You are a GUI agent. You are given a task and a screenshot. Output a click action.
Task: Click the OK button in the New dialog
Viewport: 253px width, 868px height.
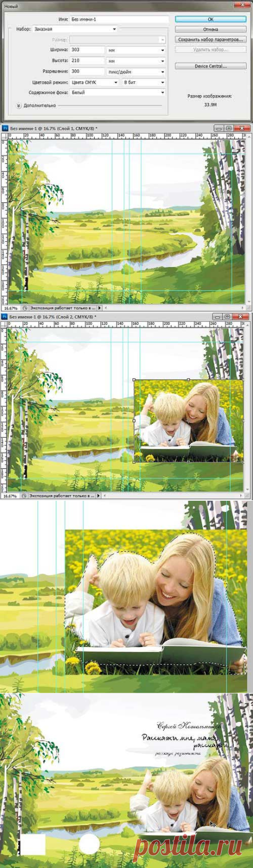click(x=211, y=19)
